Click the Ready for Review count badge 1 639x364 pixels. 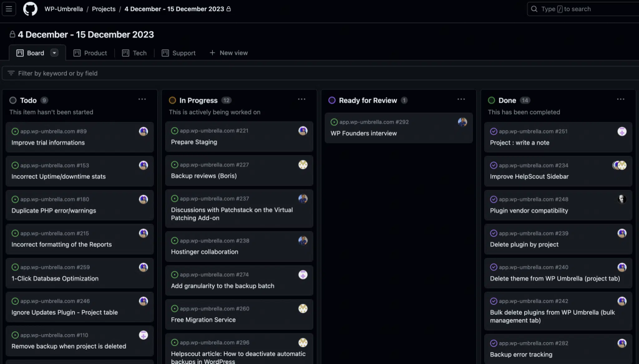tap(404, 100)
